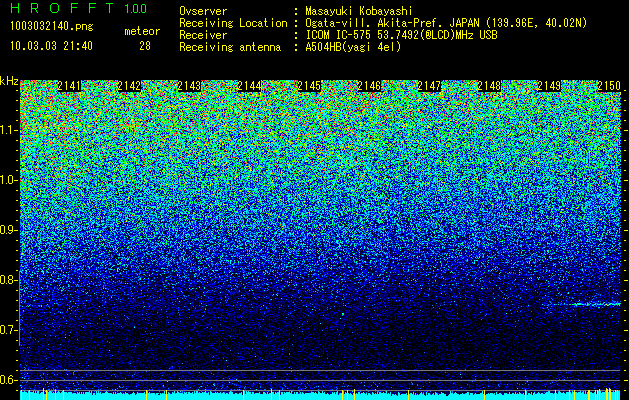629x400 pixels.
Task: Click the 2147 time marker
Action: click(429, 86)
